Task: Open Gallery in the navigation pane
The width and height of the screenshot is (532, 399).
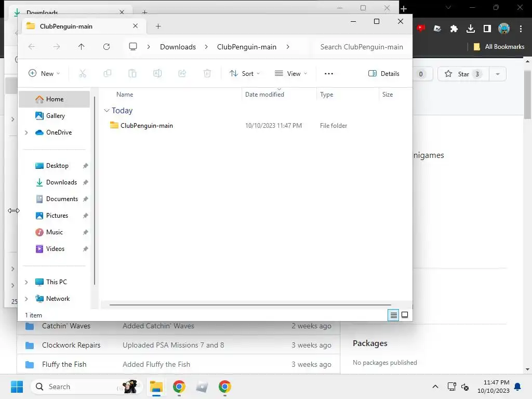Action: click(54, 116)
